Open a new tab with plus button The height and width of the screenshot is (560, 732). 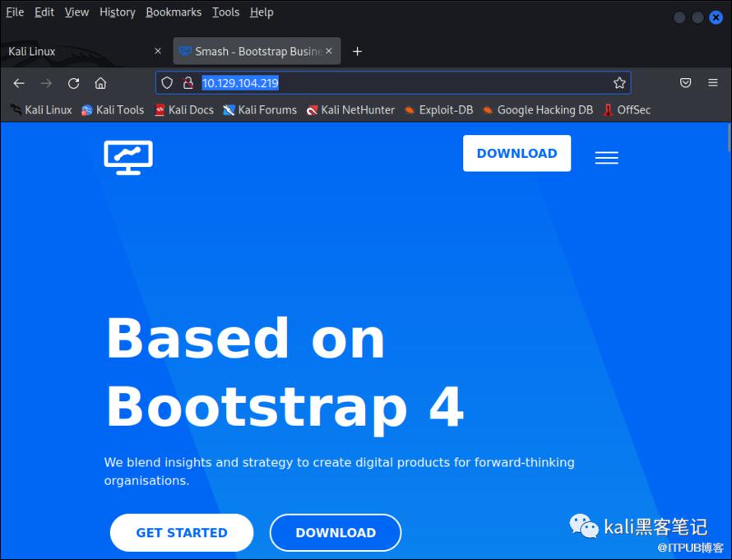point(357,51)
